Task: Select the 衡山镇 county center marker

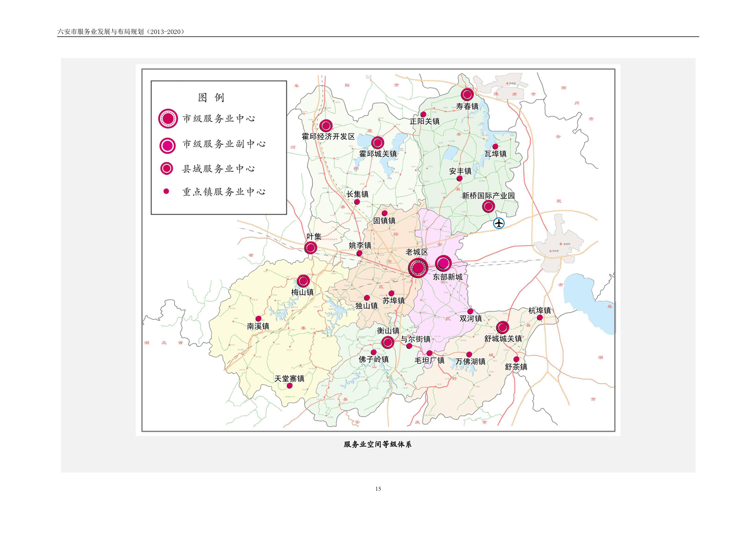Action: 388,342
